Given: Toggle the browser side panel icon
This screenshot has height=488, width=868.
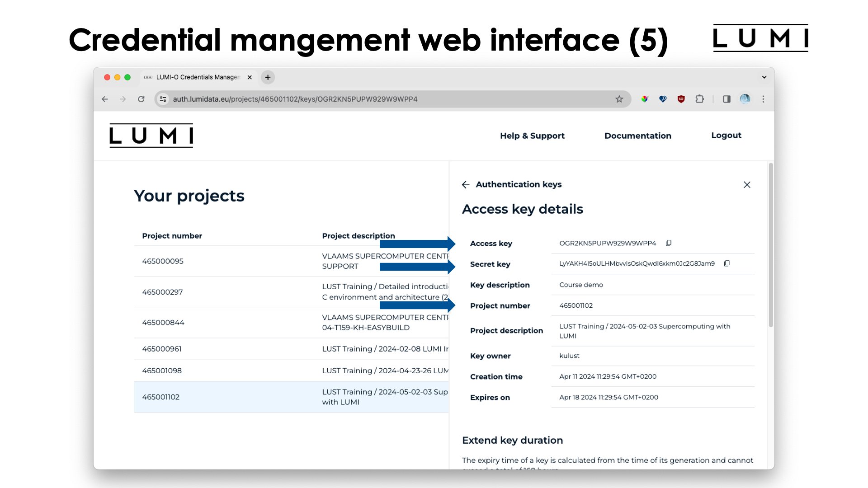Looking at the screenshot, I should click(727, 99).
